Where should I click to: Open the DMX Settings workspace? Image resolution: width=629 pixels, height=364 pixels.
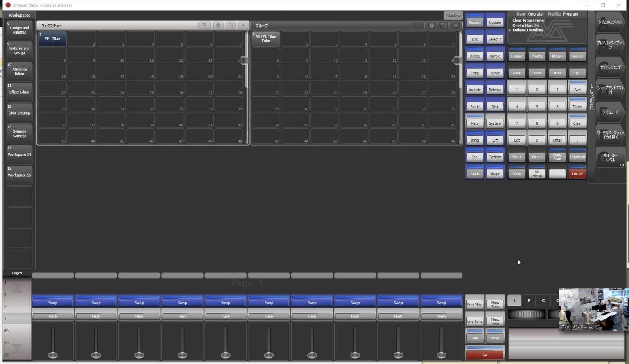click(x=19, y=113)
